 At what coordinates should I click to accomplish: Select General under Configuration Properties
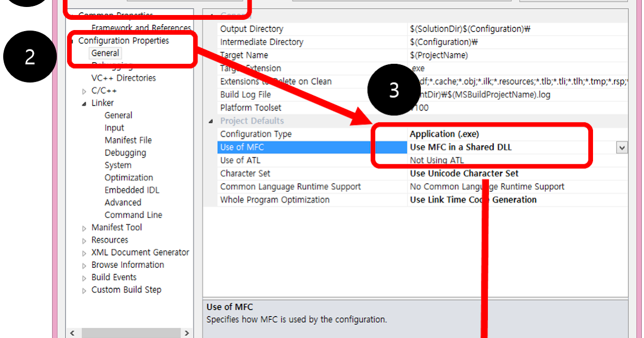point(105,53)
